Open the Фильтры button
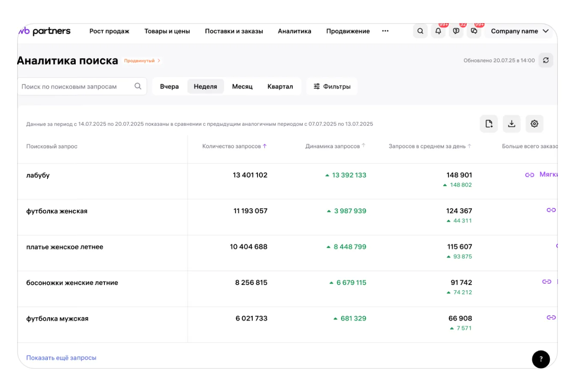Image resolution: width=575 pixels, height=392 pixels. (x=332, y=86)
